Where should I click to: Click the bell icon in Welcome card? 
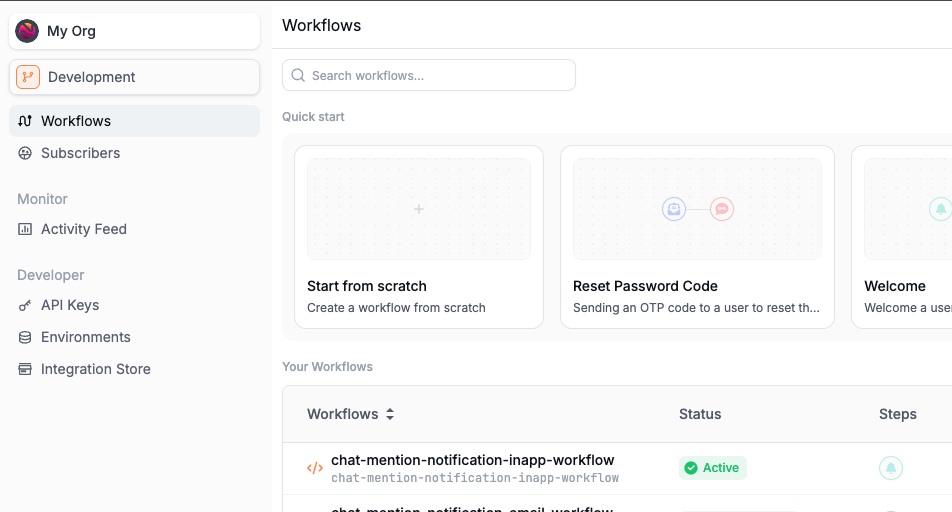[940, 209]
